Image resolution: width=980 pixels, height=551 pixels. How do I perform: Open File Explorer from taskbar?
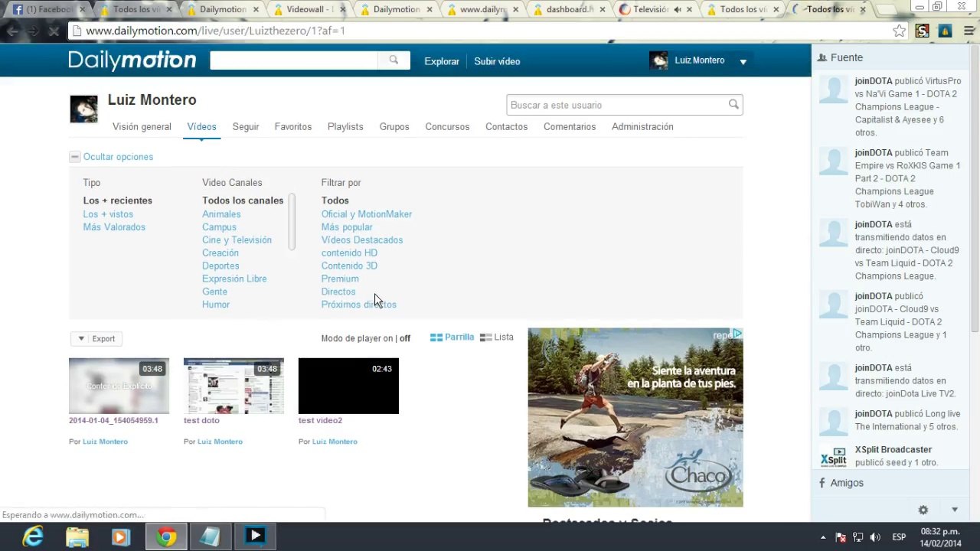[77, 536]
